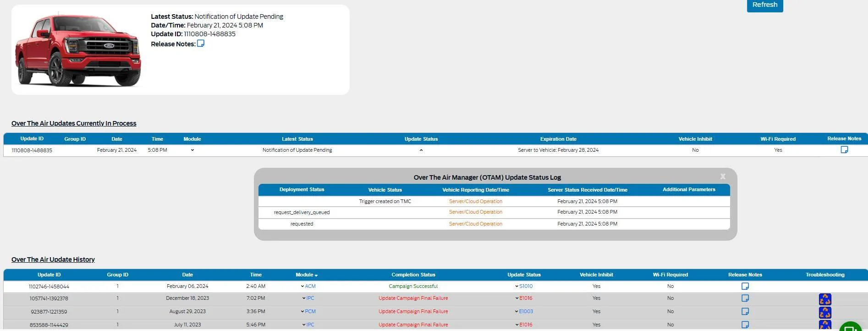Open release notes for update 1102746-1458044
Image resolution: width=868 pixels, height=331 pixels.
745,286
